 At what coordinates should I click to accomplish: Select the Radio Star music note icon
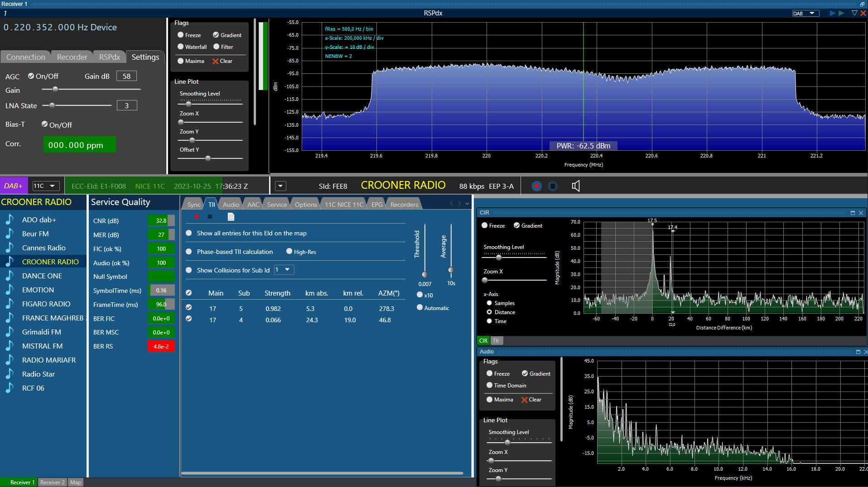pos(9,374)
